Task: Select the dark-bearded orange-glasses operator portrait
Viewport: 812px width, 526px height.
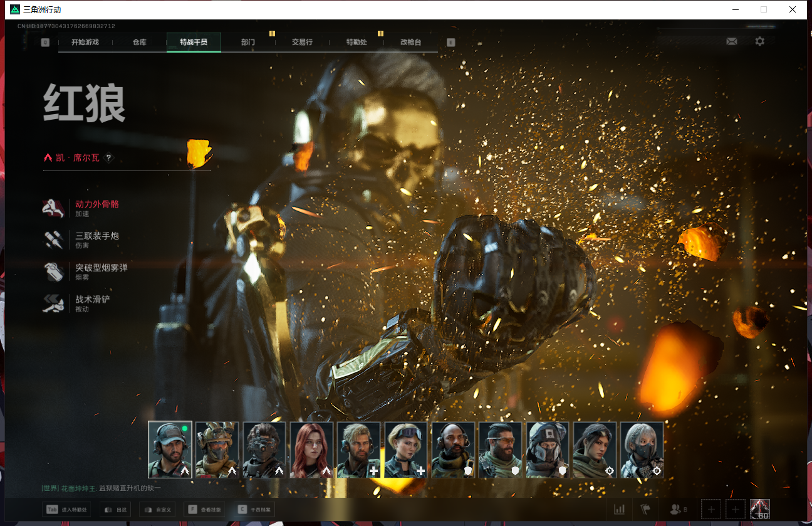Action: click(501, 450)
